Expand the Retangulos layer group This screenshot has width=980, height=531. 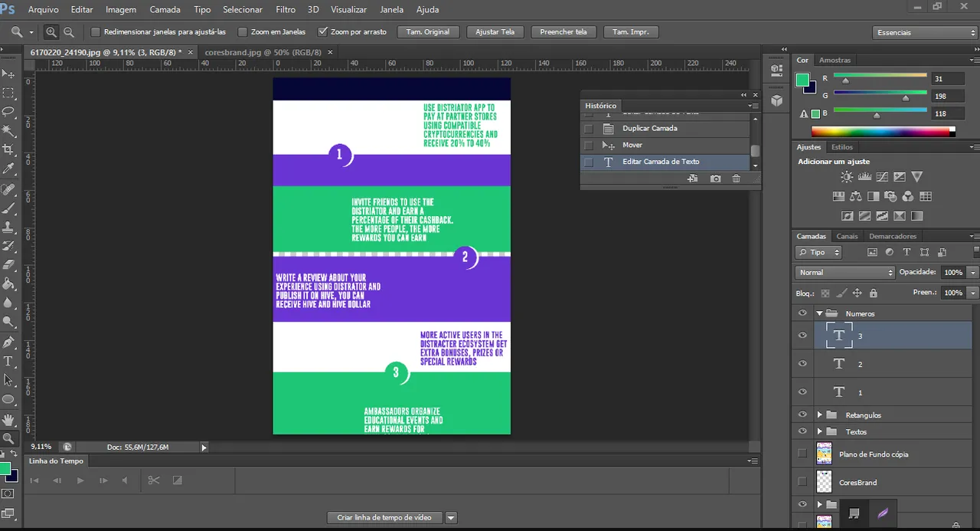(x=819, y=415)
